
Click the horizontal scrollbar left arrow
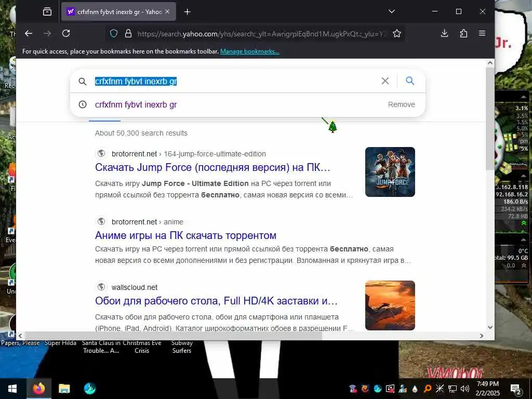(x=20, y=336)
